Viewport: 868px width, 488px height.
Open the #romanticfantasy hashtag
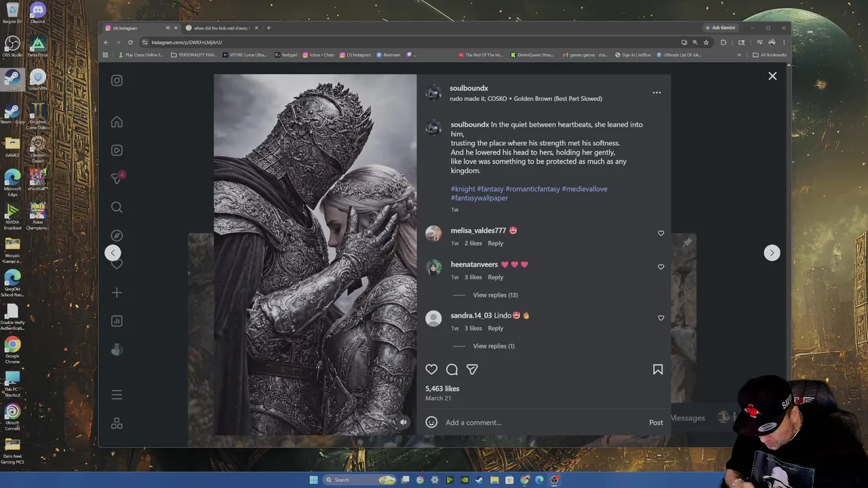click(532, 189)
